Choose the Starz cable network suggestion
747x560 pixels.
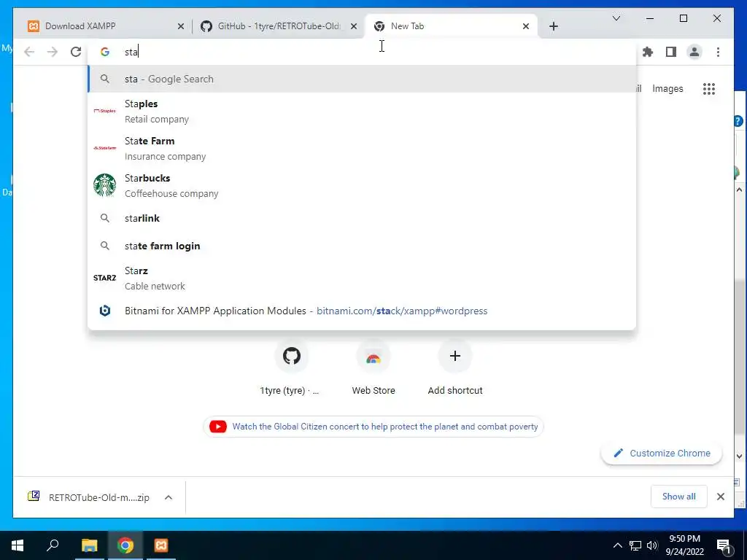362,278
